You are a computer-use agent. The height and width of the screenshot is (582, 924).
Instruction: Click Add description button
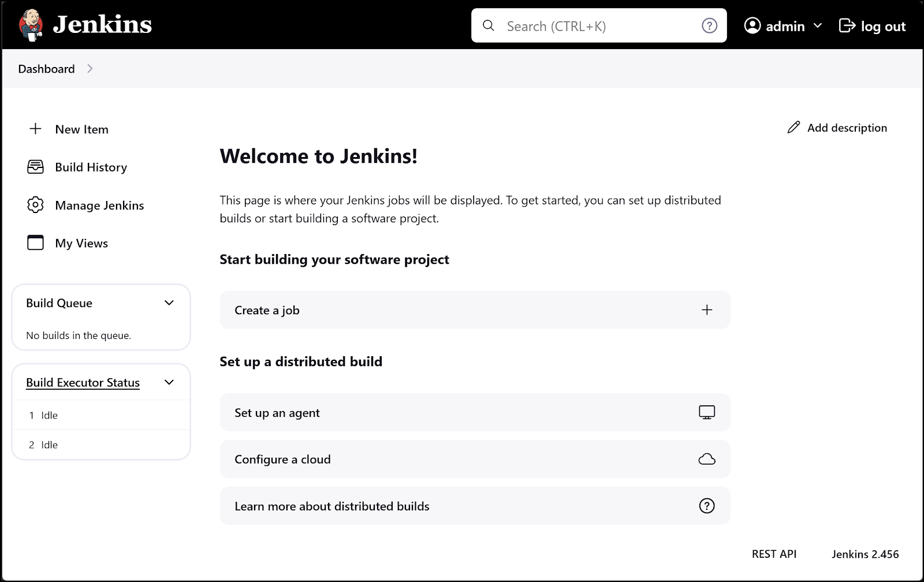pyautogui.click(x=837, y=128)
